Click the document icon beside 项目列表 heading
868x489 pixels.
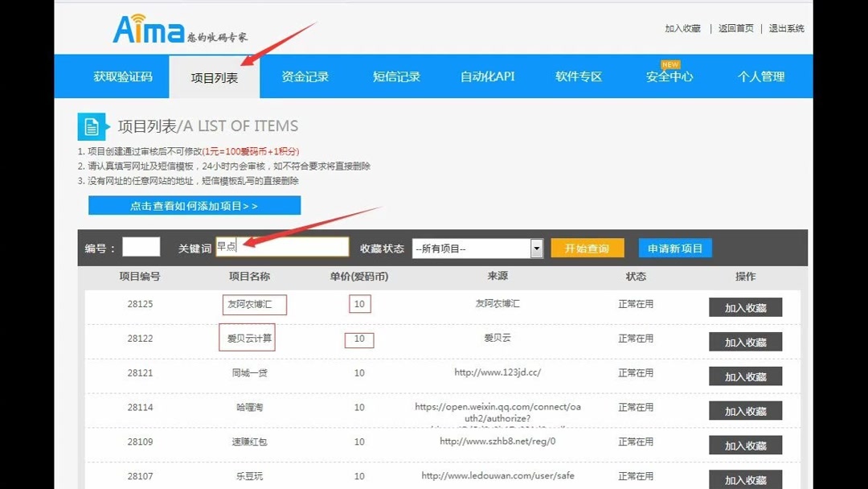pyautogui.click(x=91, y=125)
